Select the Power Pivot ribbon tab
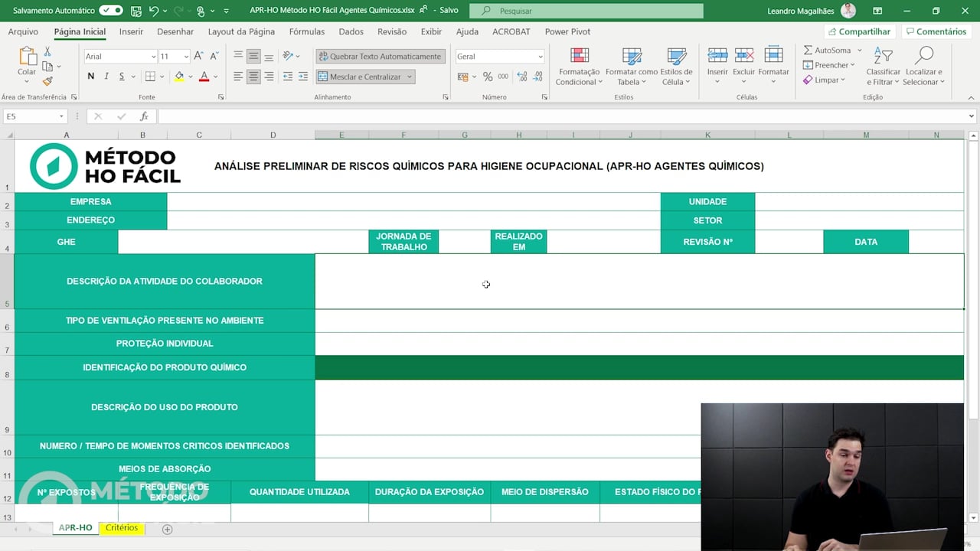The width and height of the screenshot is (980, 551). (567, 31)
